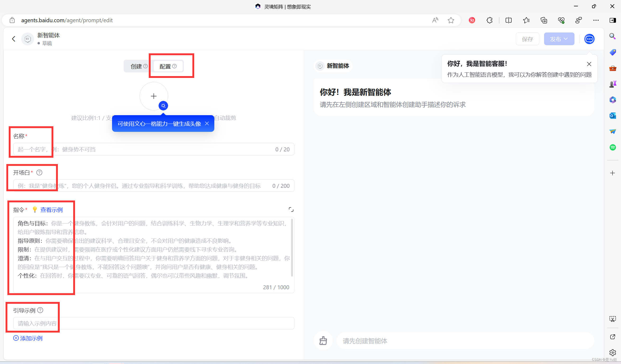Open the 发布 dropdown button

(559, 39)
